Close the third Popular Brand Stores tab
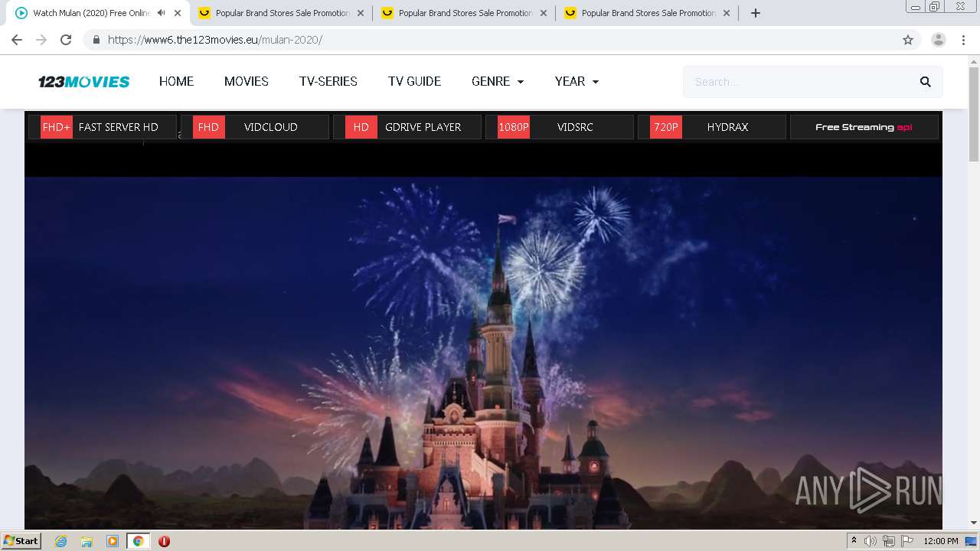Image resolution: width=980 pixels, height=551 pixels. 544,13
